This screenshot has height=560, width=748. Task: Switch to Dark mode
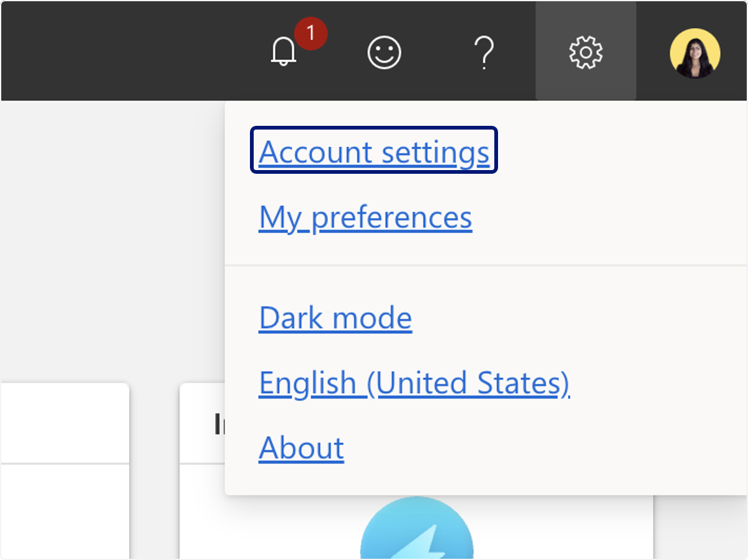tap(335, 318)
